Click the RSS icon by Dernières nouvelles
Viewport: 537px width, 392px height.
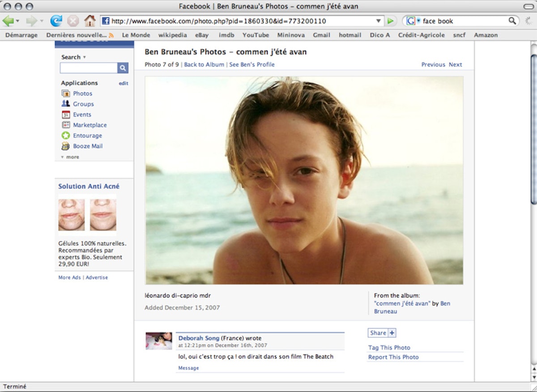[111, 35]
